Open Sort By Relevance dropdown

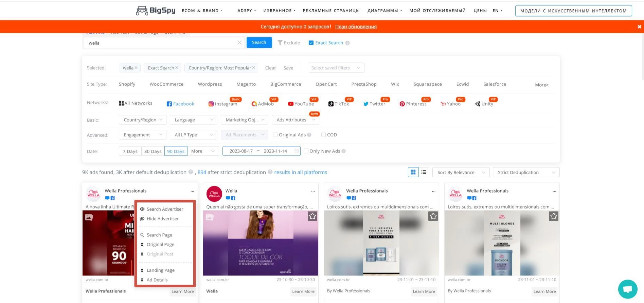coord(461,172)
